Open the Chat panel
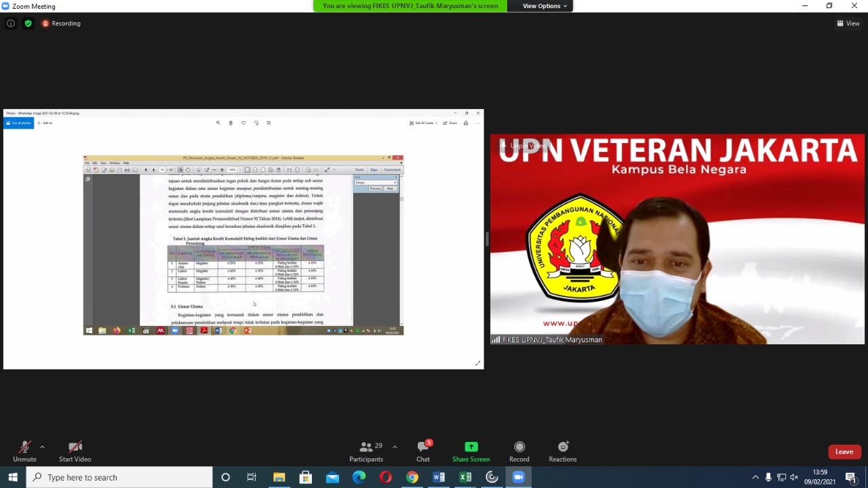The height and width of the screenshot is (488, 868). (x=423, y=451)
